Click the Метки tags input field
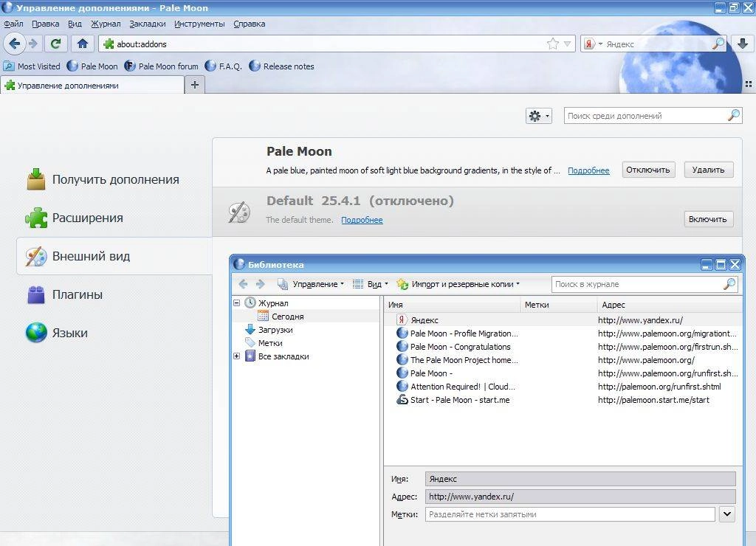 coord(570,514)
